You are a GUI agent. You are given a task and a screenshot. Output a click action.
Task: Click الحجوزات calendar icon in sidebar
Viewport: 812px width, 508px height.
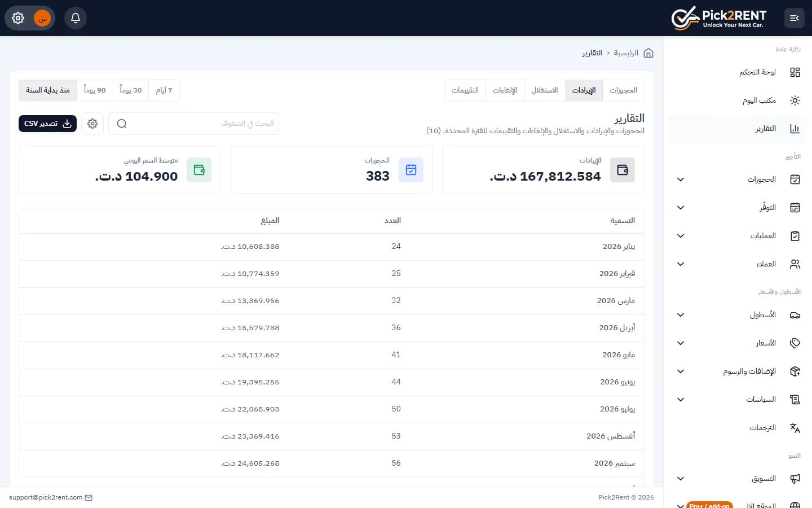coord(795,179)
